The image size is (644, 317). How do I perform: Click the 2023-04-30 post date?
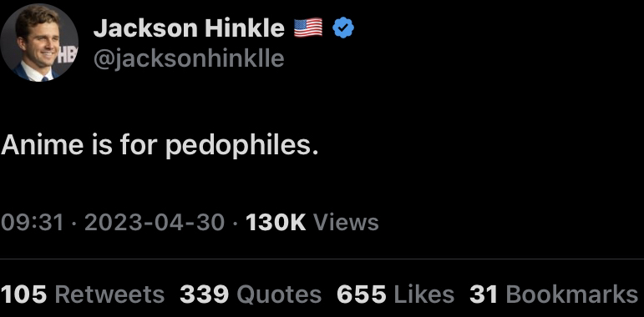point(155,222)
